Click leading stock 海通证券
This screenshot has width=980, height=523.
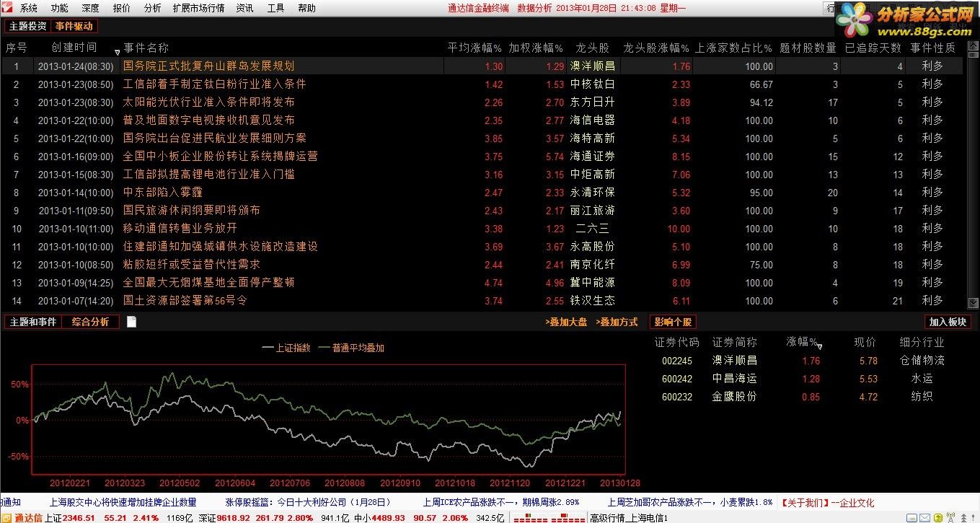click(593, 156)
